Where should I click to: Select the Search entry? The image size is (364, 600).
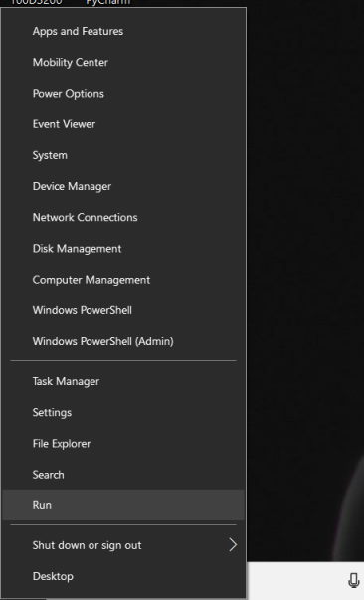(123, 474)
